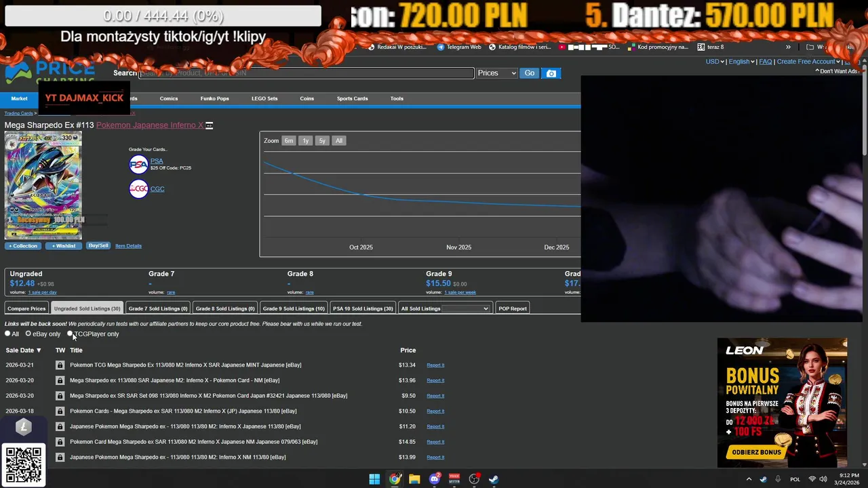Image resolution: width=868 pixels, height=488 pixels.
Task: Open OBS Studio from the taskbar
Action: coord(475,479)
